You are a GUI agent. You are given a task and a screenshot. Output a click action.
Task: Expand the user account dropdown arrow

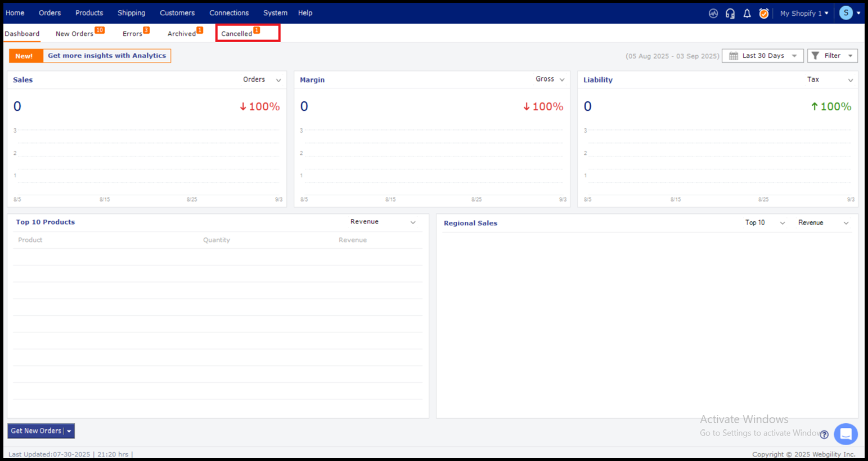click(858, 13)
